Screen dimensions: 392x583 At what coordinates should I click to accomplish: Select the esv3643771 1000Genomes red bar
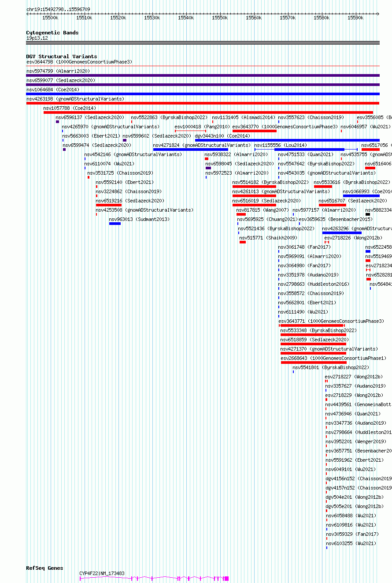[312, 325]
